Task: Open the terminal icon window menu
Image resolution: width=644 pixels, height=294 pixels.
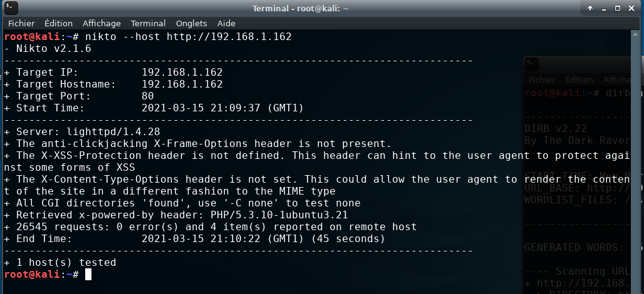Action: pyautogui.click(x=11, y=8)
